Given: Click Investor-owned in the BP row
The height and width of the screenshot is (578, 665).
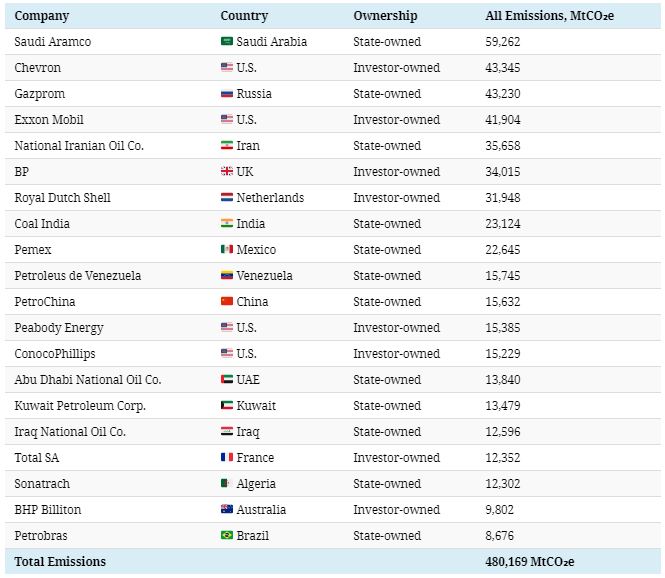Looking at the screenshot, I should (397, 172).
